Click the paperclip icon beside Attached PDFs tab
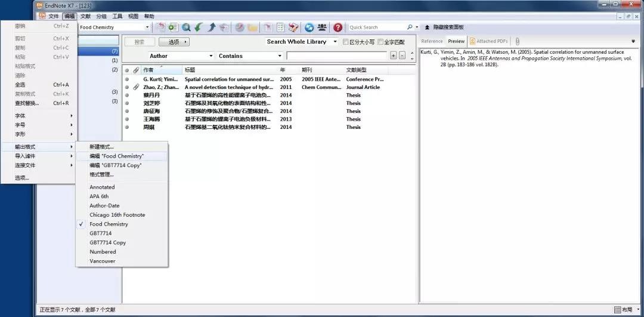 coord(517,41)
